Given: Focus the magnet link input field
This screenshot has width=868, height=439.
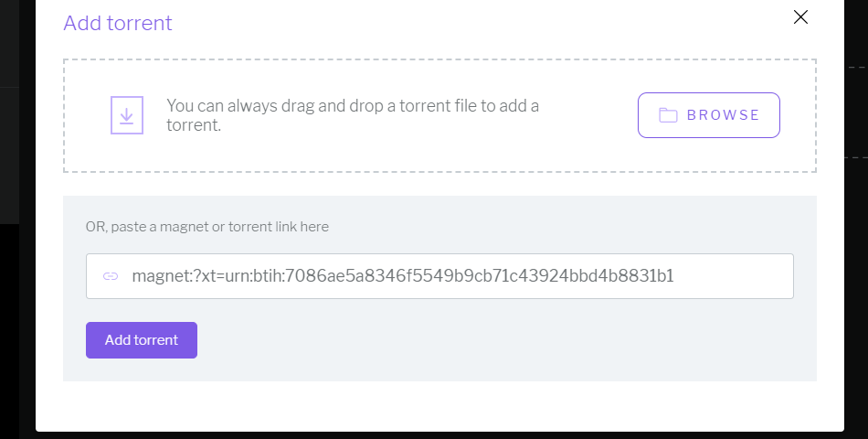Looking at the screenshot, I should click(439, 276).
